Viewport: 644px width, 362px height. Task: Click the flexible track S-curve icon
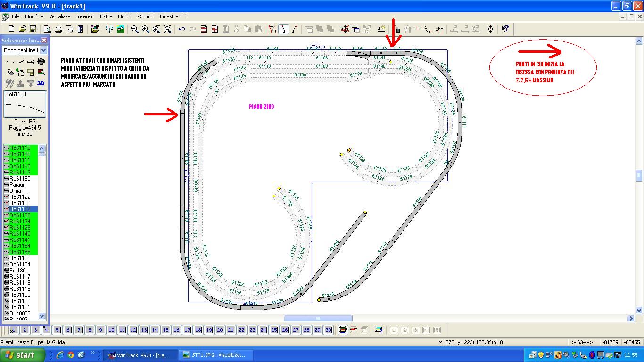(x=294, y=29)
